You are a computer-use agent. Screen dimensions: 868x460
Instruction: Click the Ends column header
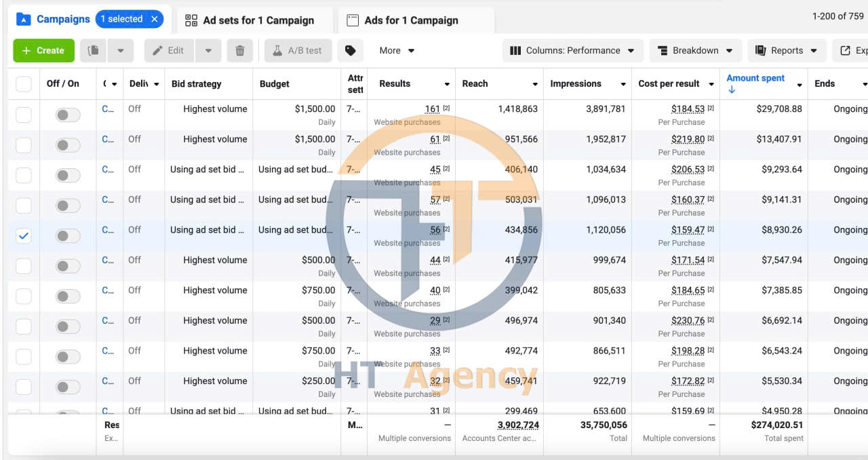tap(825, 83)
